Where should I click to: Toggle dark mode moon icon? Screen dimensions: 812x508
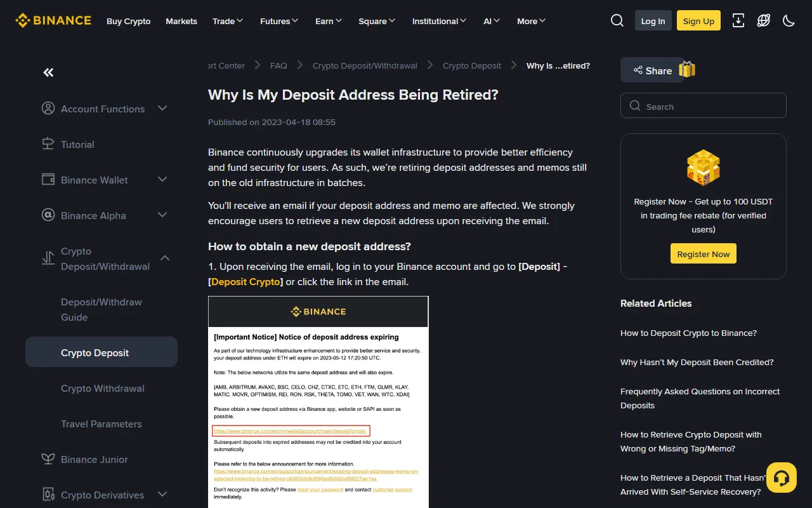[789, 21]
